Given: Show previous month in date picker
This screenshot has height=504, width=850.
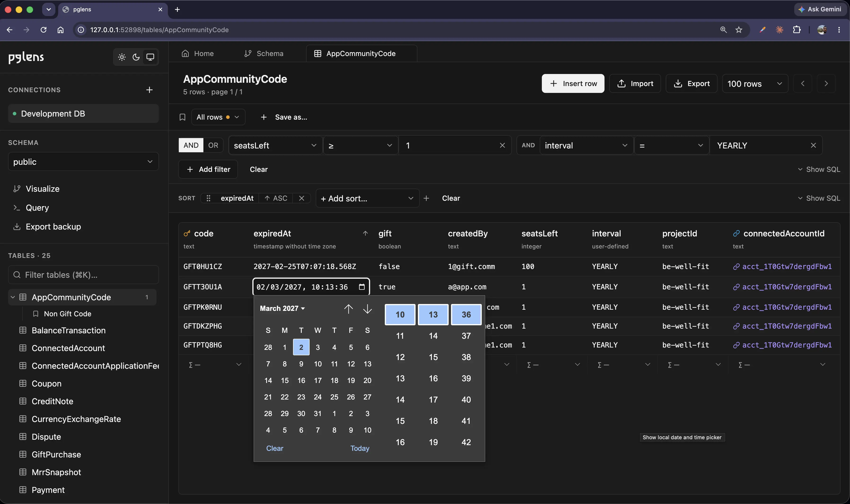Looking at the screenshot, I should (x=348, y=309).
